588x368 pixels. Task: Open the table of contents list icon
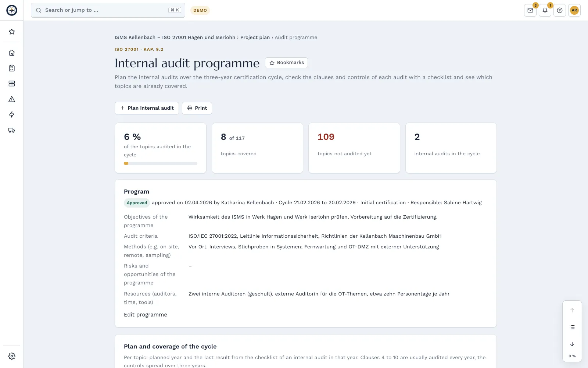572,327
